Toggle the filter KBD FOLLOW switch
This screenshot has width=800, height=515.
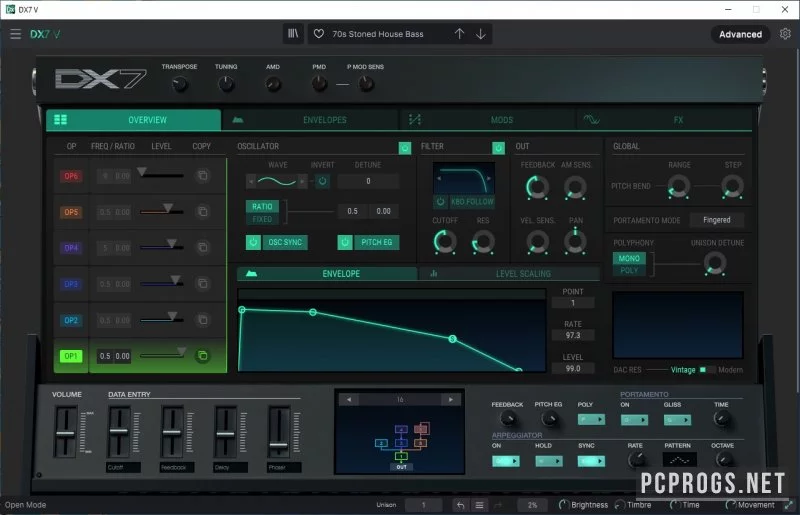tap(440, 202)
